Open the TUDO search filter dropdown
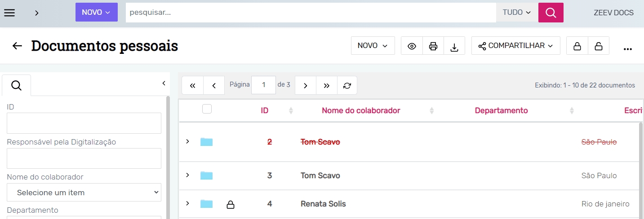This screenshot has height=219, width=644. click(517, 13)
